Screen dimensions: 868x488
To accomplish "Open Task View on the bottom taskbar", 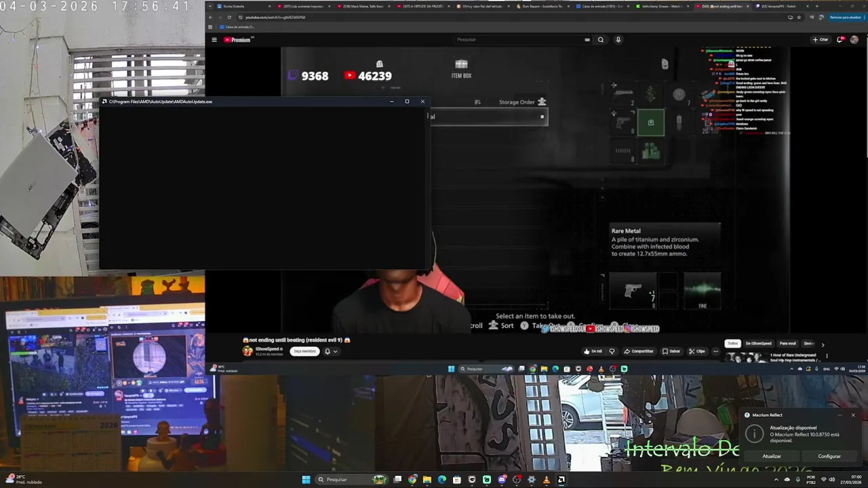I will click(x=397, y=480).
